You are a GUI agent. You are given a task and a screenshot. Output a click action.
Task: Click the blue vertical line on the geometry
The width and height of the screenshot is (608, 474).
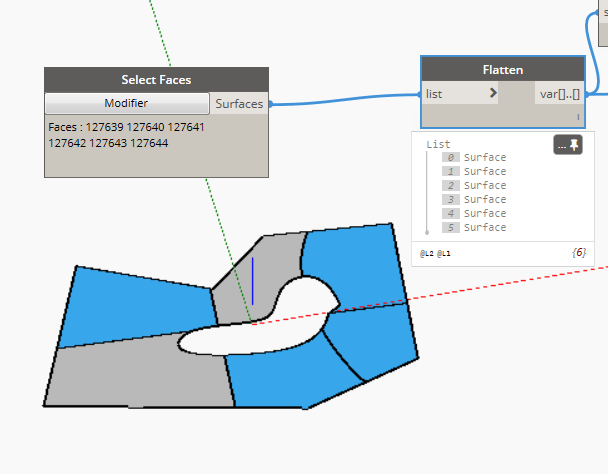253,281
